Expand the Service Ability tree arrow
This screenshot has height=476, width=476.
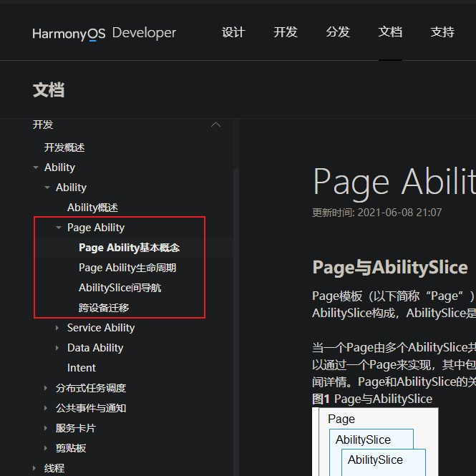tap(57, 328)
